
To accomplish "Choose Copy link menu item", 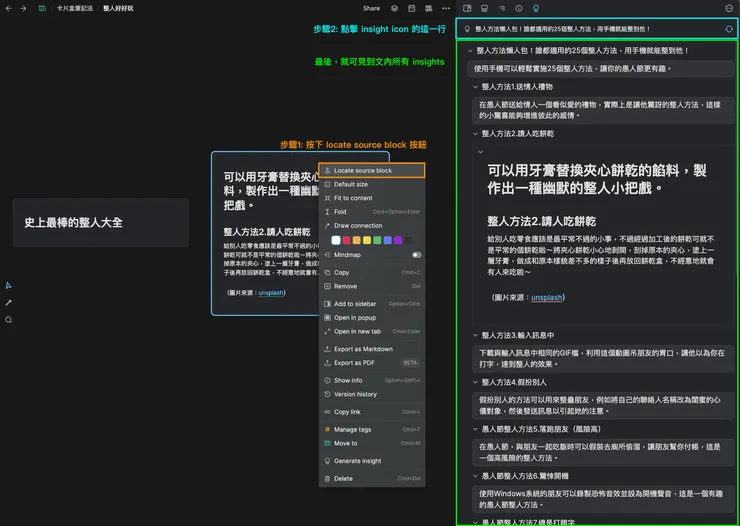I will [372, 412].
